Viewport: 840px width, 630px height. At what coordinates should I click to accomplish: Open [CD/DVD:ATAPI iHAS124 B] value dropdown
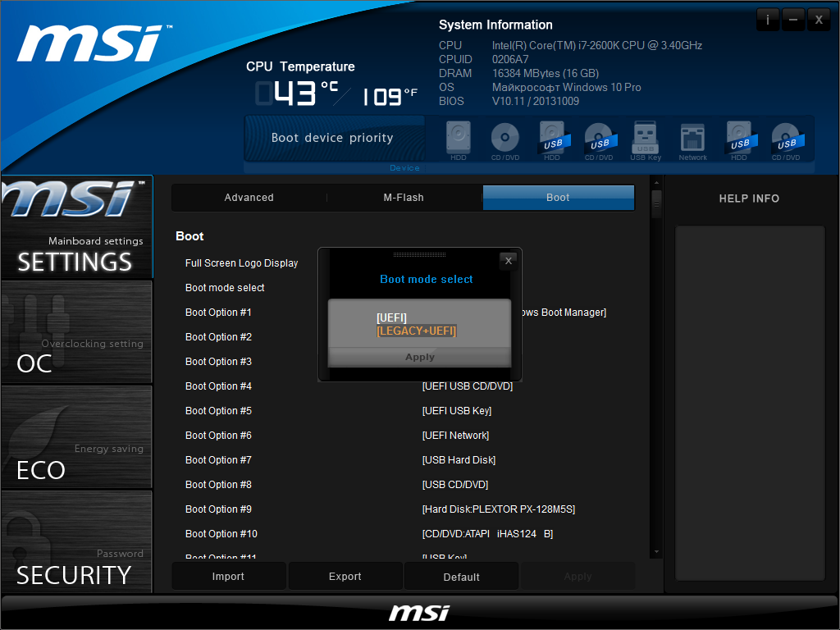(x=487, y=534)
